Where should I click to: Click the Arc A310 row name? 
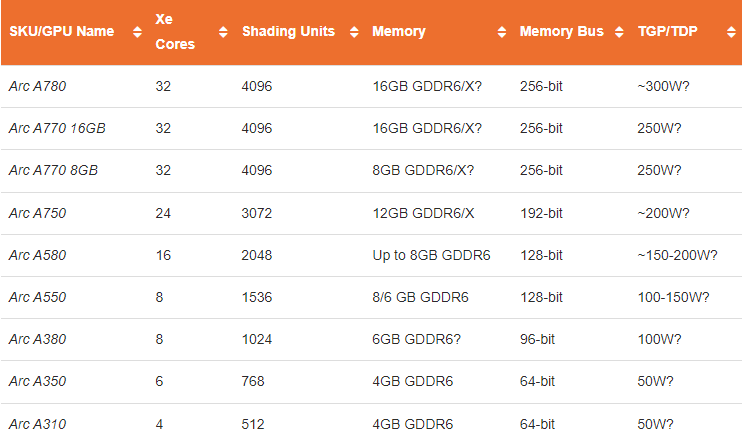pos(37,423)
